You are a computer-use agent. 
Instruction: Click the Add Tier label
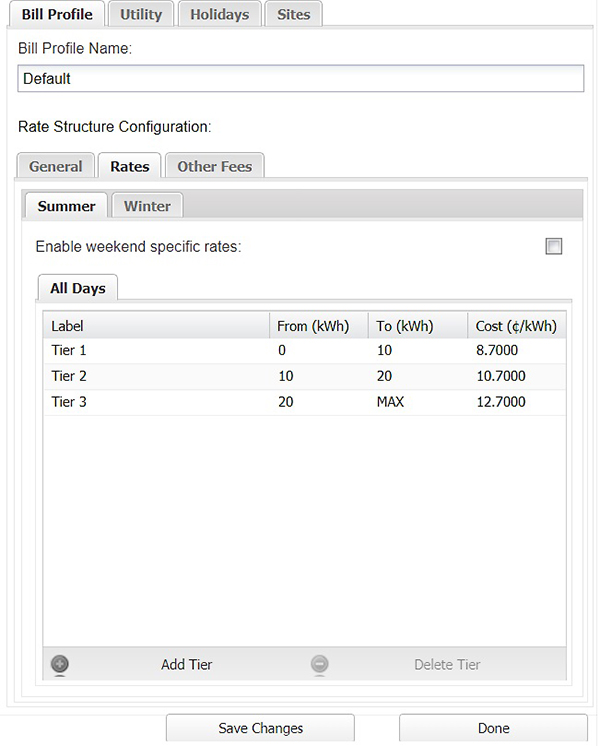pos(187,664)
